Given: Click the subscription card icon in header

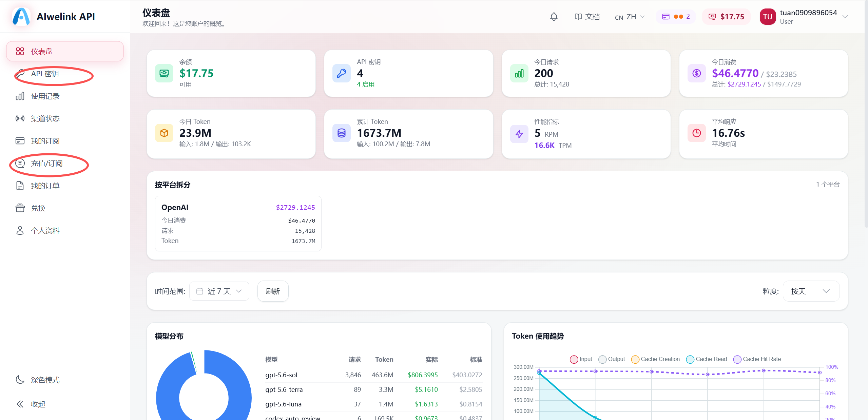Looking at the screenshot, I should click(x=666, y=17).
